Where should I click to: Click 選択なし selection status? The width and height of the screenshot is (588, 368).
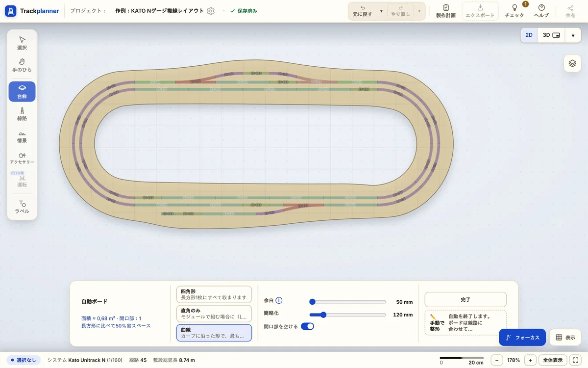point(24,360)
